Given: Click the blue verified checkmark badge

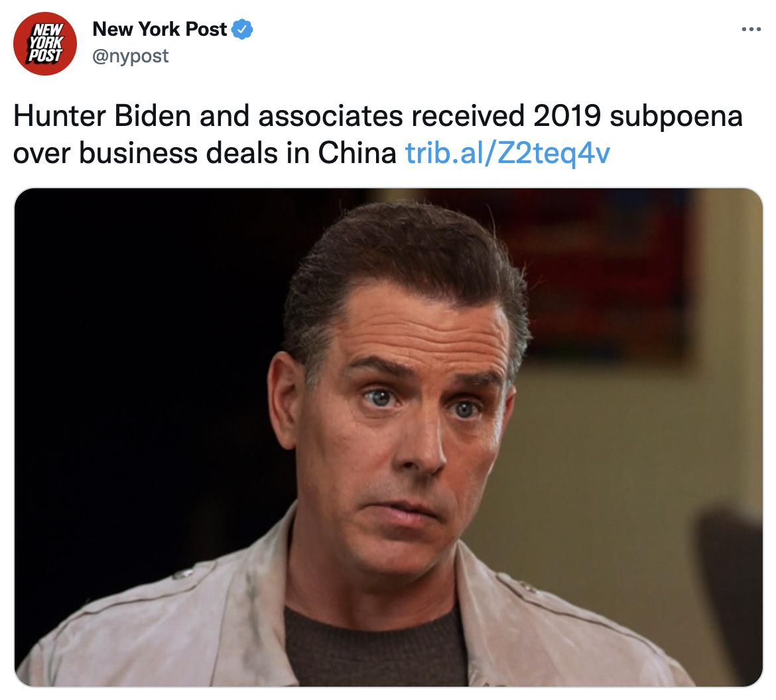Looking at the screenshot, I should pyautogui.click(x=243, y=29).
